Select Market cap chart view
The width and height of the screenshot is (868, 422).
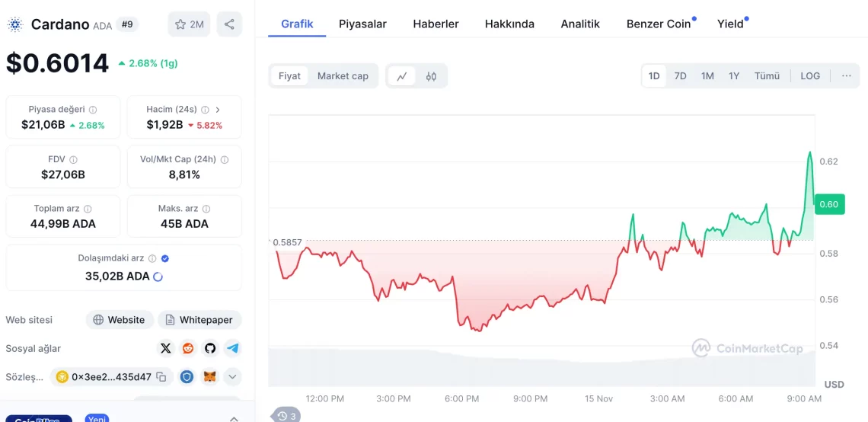pos(343,76)
